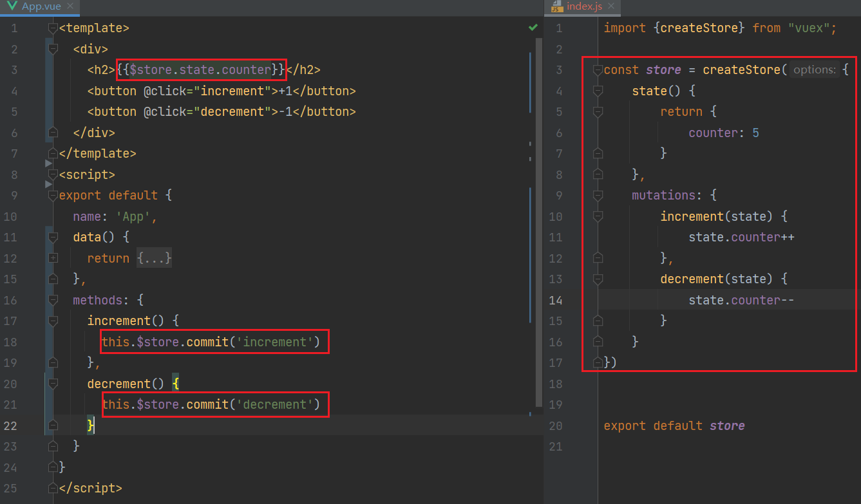
Task: Click the JS file icon on index.js tab
Action: pos(556,6)
